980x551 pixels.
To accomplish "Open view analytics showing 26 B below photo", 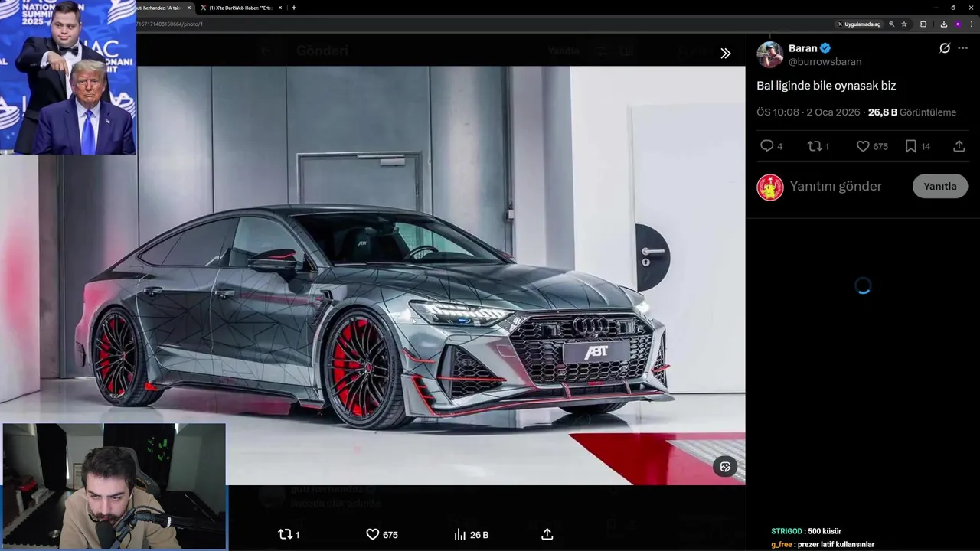I will coord(471,535).
